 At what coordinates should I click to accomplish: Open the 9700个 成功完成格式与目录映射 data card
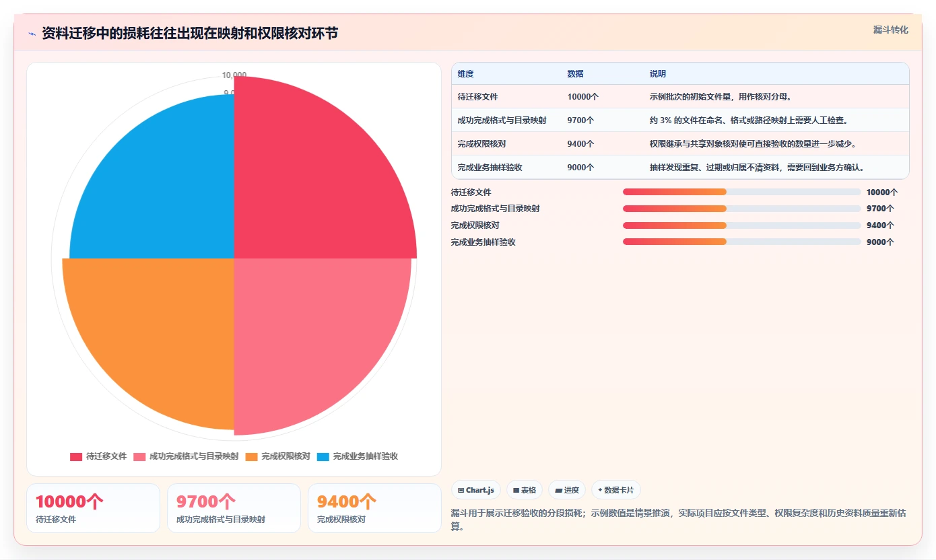coord(234,508)
